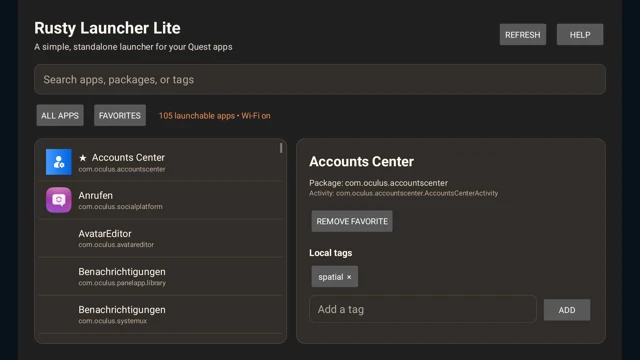
Task: Click the favorite star beside Accounts Center
Action: 83,158
